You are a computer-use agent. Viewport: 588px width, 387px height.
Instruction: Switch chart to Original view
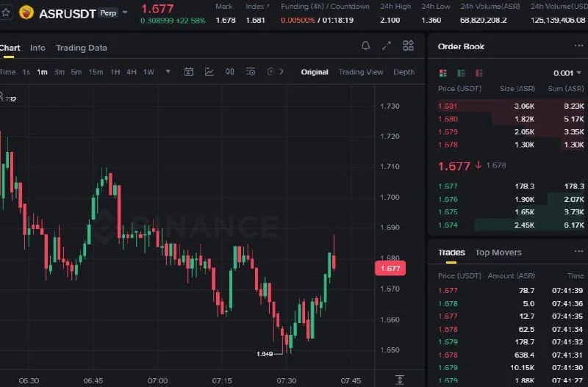(315, 72)
